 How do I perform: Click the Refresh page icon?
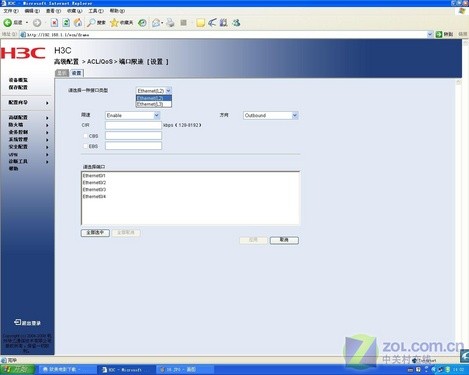pos(66,23)
